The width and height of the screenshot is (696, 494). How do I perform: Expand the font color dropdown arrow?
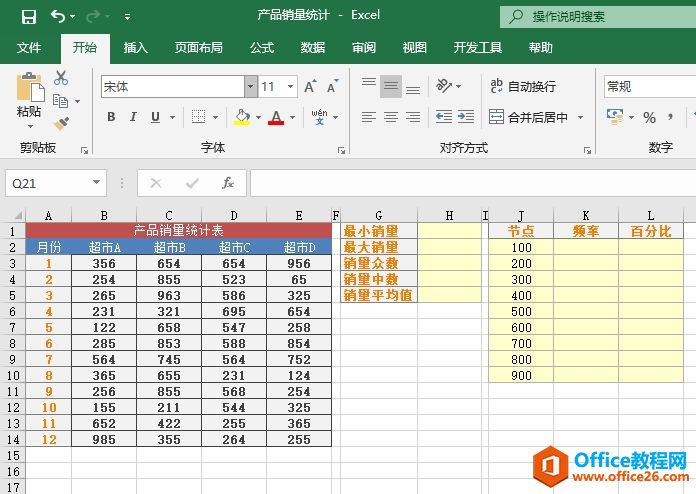(x=293, y=117)
